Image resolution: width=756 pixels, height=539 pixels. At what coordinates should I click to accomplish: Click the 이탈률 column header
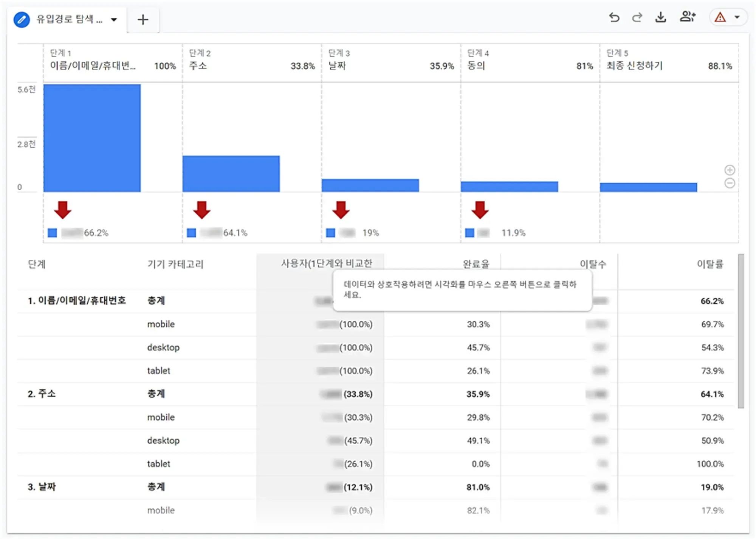pyautogui.click(x=710, y=264)
